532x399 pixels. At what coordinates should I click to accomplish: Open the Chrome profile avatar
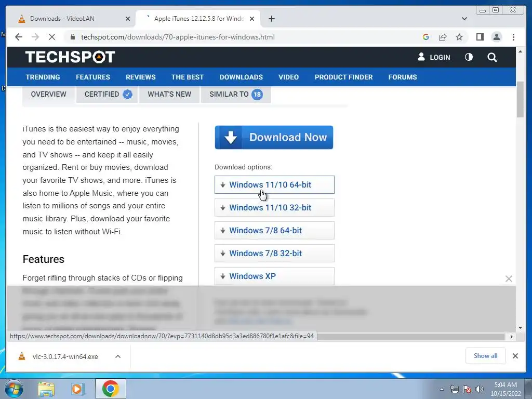496,37
